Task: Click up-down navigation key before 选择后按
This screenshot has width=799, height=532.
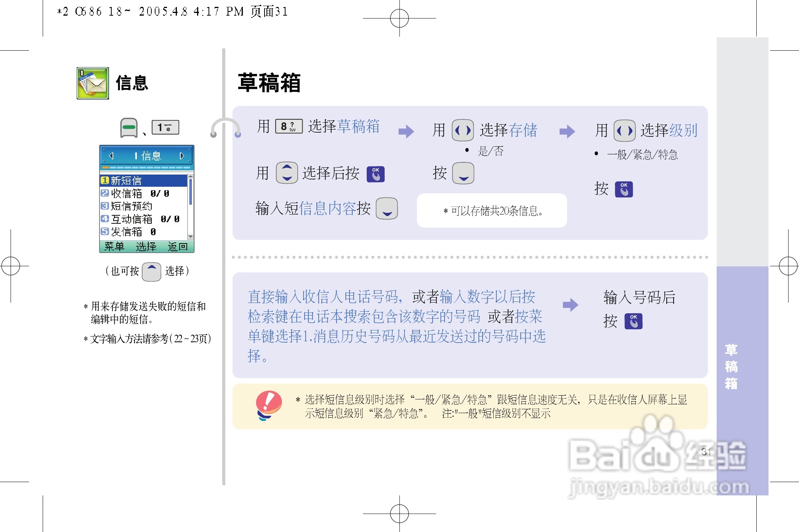Action: pyautogui.click(x=287, y=173)
